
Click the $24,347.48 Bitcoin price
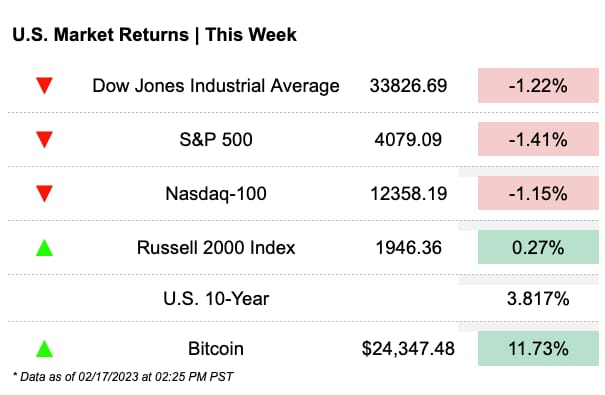[408, 349]
